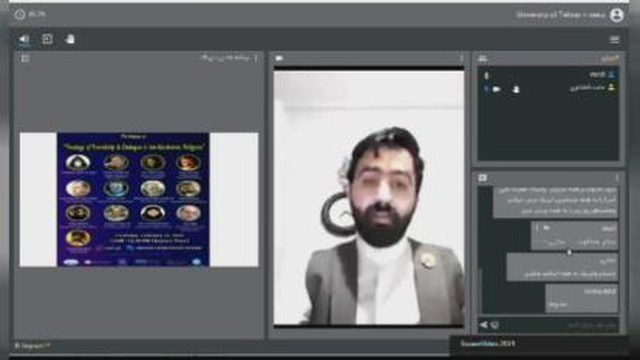The width and height of the screenshot is (640, 360).
Task: Send the chat message arrow icon
Action: click(484, 325)
